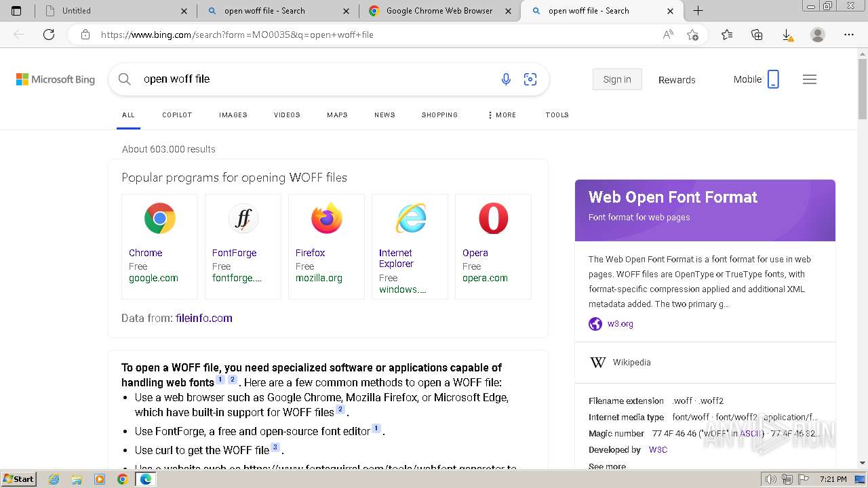Select the IMAGES search category
Image resolution: width=868 pixels, height=488 pixels.
tap(233, 115)
